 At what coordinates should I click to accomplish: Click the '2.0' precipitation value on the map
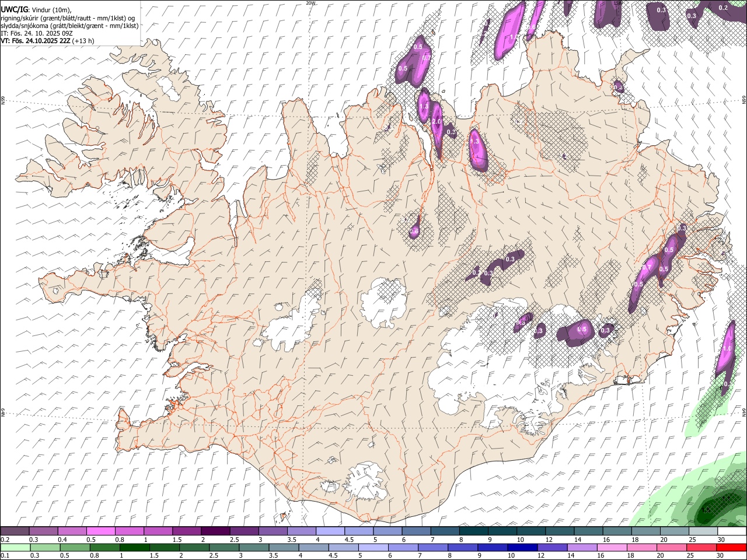pos(437,121)
